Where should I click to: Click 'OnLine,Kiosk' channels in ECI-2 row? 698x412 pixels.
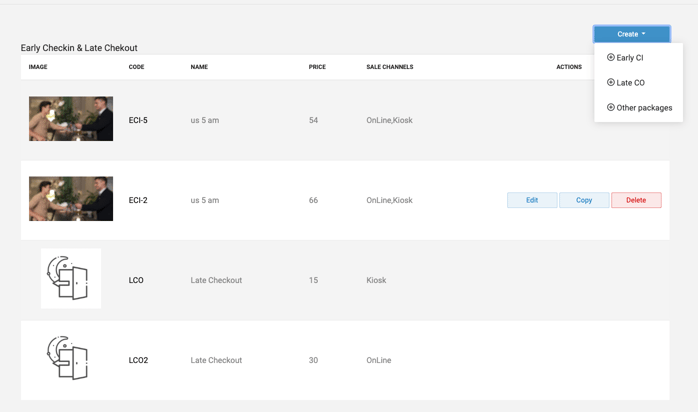pyautogui.click(x=390, y=200)
